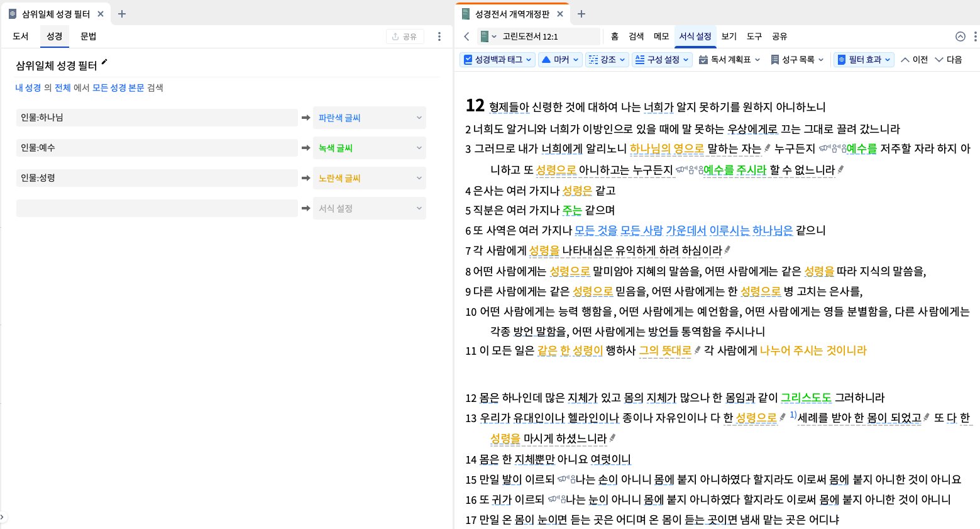Add a new tab next to 성경전서 개역개정판
The height and width of the screenshot is (529, 980).
[581, 14]
